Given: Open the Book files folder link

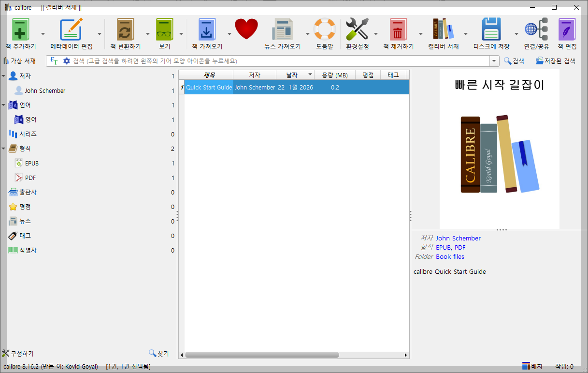Looking at the screenshot, I should coord(450,256).
